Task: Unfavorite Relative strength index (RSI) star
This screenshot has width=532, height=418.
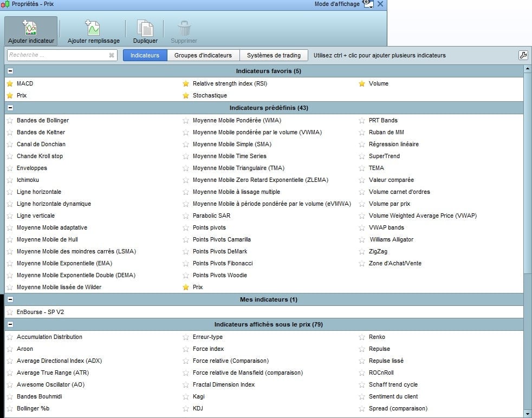Action: click(186, 83)
